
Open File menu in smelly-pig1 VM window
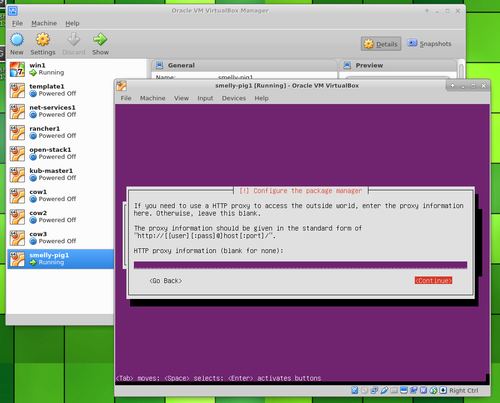(126, 98)
